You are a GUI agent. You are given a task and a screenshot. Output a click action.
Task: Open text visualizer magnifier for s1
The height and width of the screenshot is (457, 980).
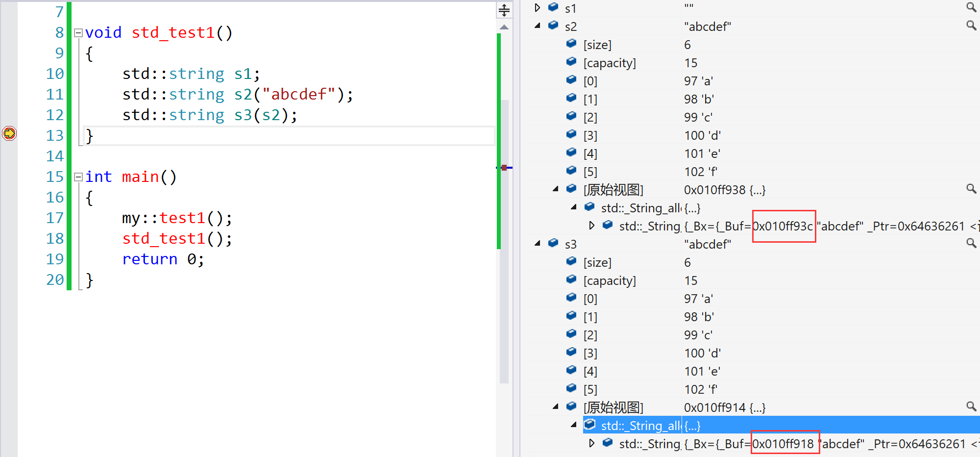click(x=971, y=7)
